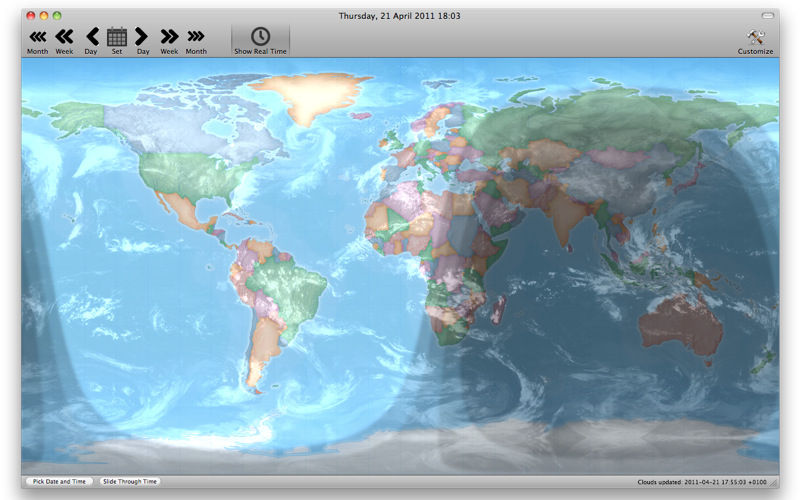Image resolution: width=800 pixels, height=500 pixels.
Task: Click the toolbar show/hide pill button
Action: click(x=766, y=17)
